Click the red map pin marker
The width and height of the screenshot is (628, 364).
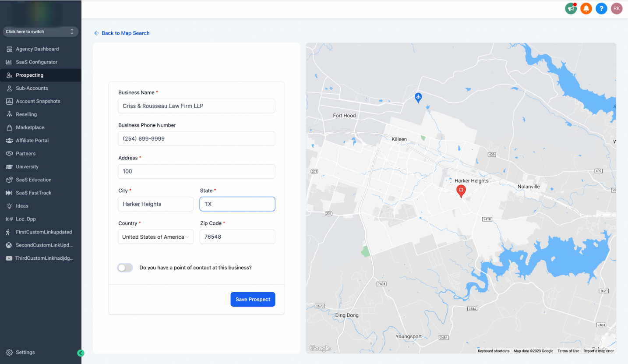461,191
